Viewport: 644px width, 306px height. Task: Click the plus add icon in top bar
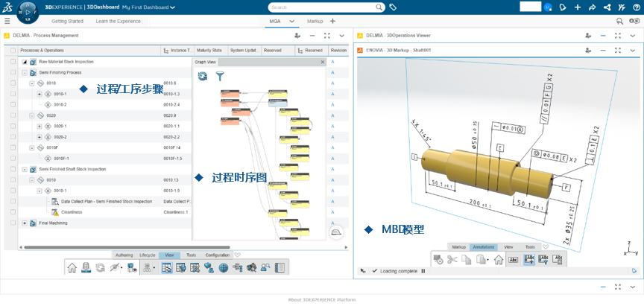pos(578,7)
